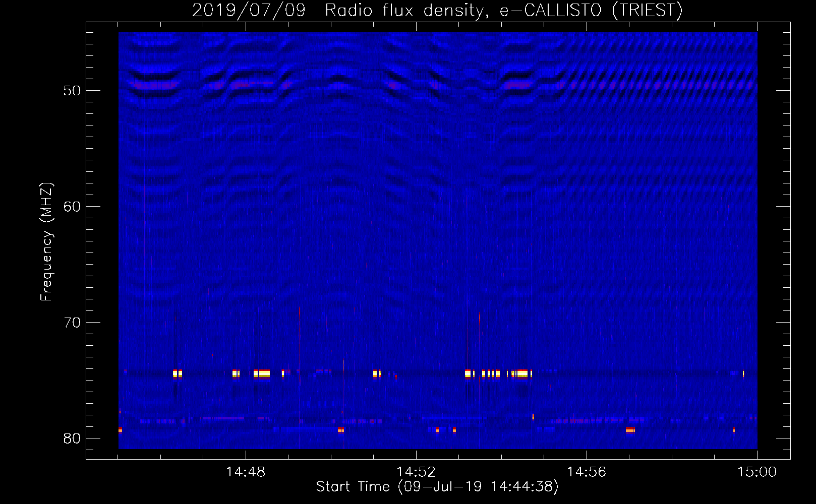The image size is (816, 504).
Task: Select the 14:48 time tick label
Action: 246,472
